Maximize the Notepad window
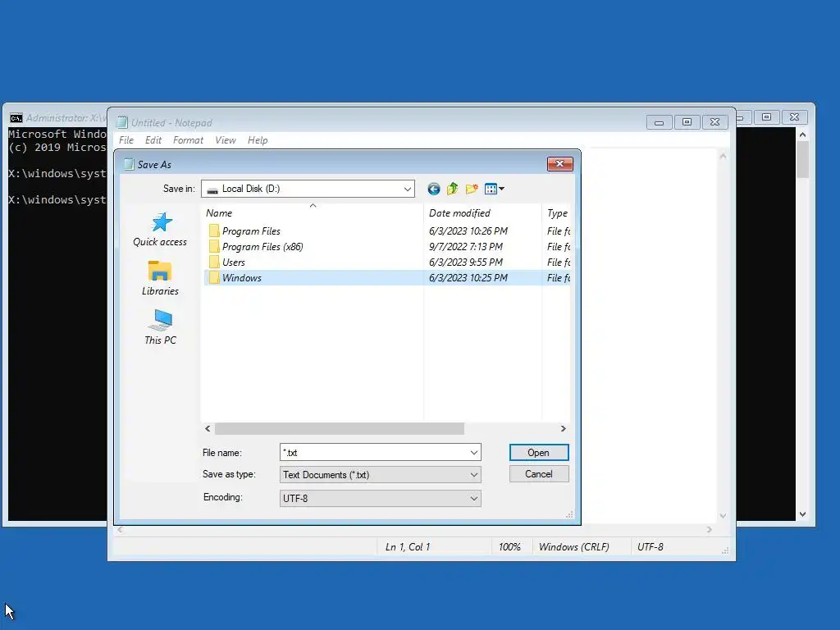Screen dimensions: 840x630 point(687,122)
